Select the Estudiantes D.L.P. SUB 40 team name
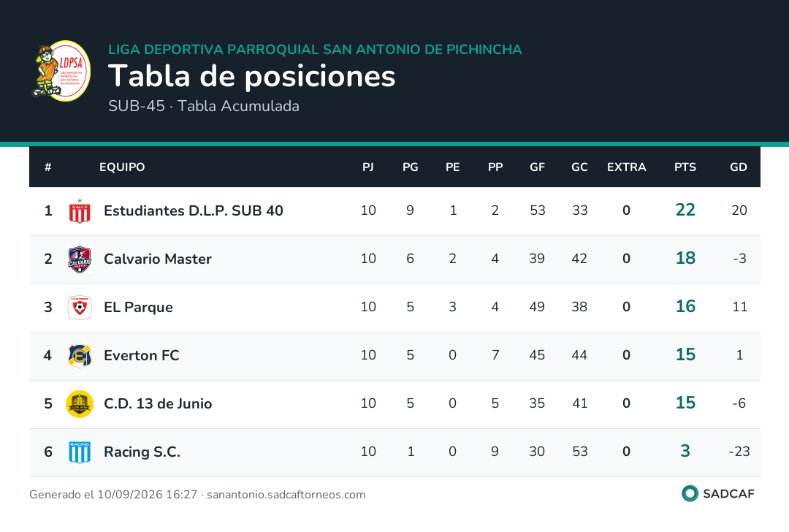 193,210
